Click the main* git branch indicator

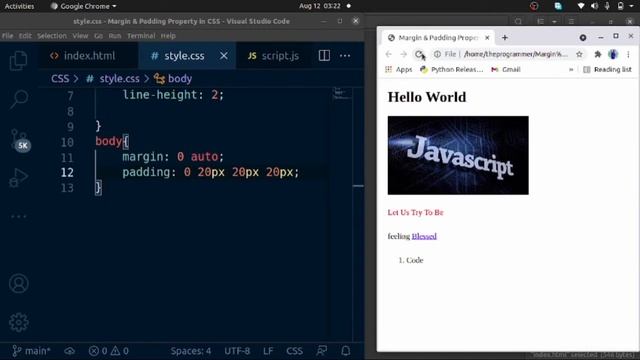point(31,351)
